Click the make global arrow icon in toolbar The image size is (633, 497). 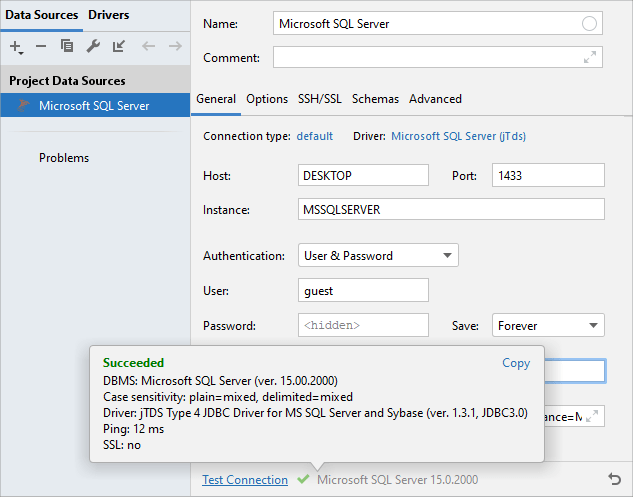click(119, 46)
